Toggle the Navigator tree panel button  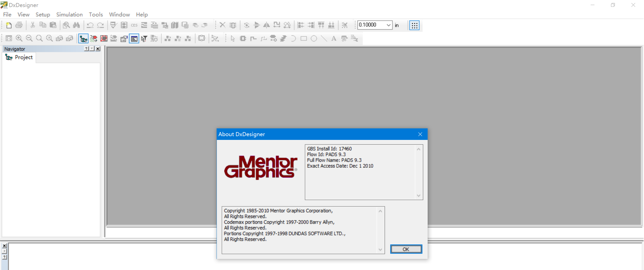pyautogui.click(x=83, y=38)
